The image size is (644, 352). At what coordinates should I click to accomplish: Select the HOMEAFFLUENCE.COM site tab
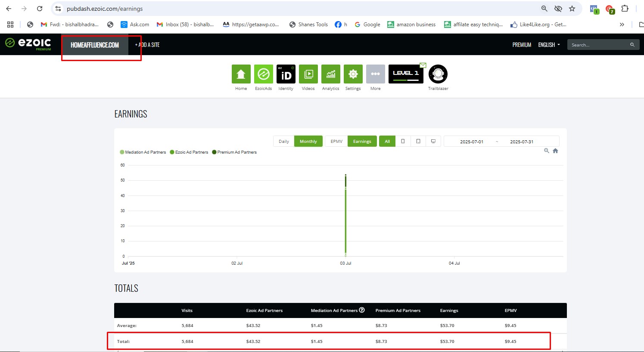pyautogui.click(x=95, y=45)
